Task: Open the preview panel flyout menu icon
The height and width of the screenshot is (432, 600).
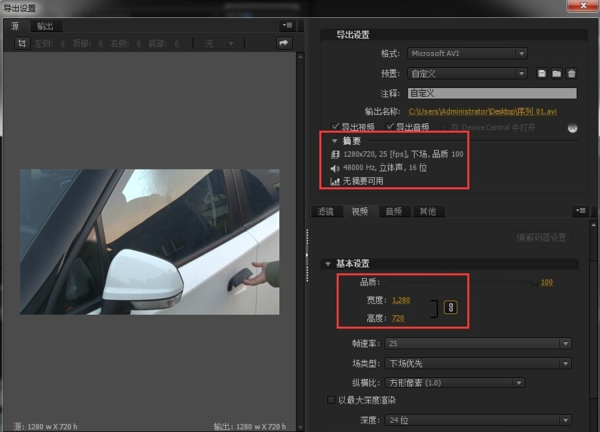Action: tap(287, 24)
